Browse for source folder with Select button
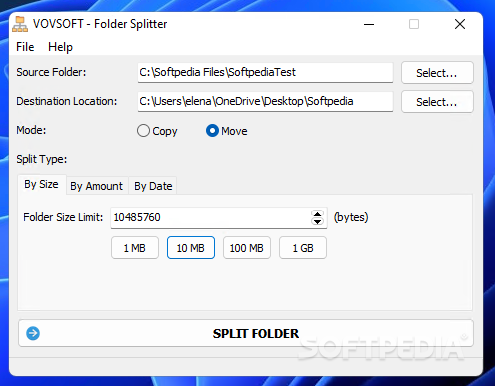The image size is (495, 386). pos(437,73)
